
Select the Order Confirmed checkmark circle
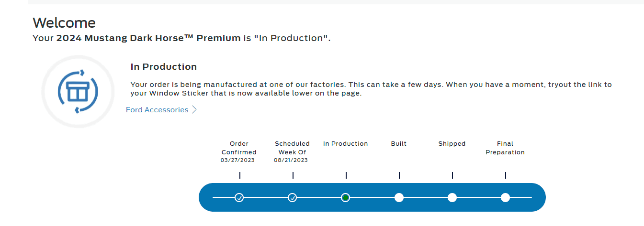pos(239,197)
